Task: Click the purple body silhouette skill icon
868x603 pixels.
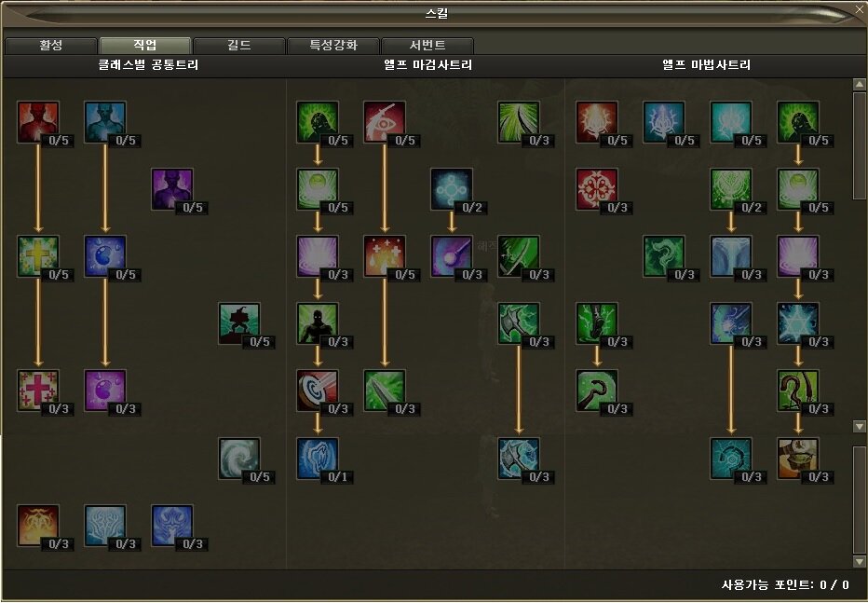Action: coord(172,189)
